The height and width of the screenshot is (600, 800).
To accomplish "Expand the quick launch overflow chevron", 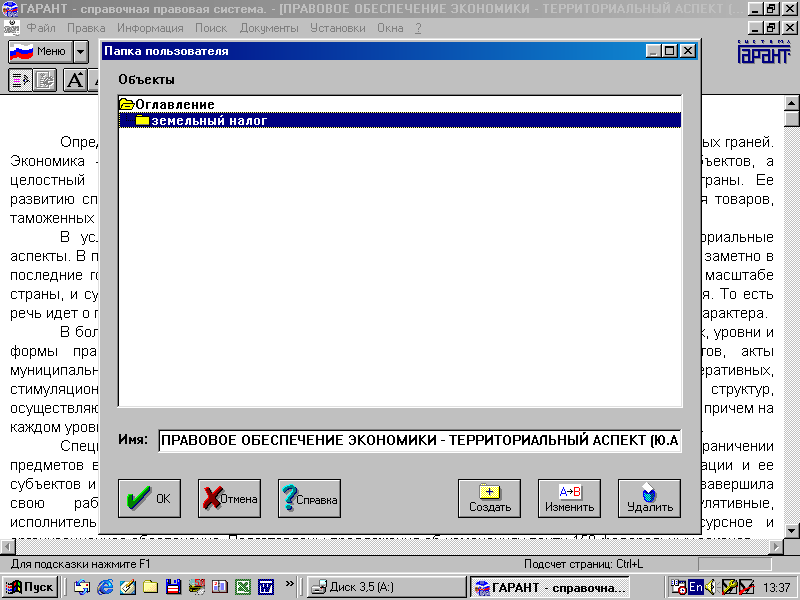I will (289, 584).
